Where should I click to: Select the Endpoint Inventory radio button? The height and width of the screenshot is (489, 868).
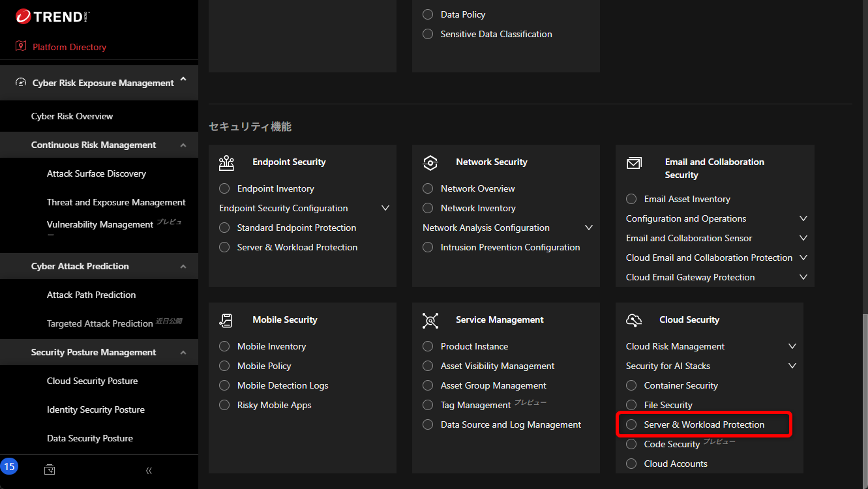[224, 188]
